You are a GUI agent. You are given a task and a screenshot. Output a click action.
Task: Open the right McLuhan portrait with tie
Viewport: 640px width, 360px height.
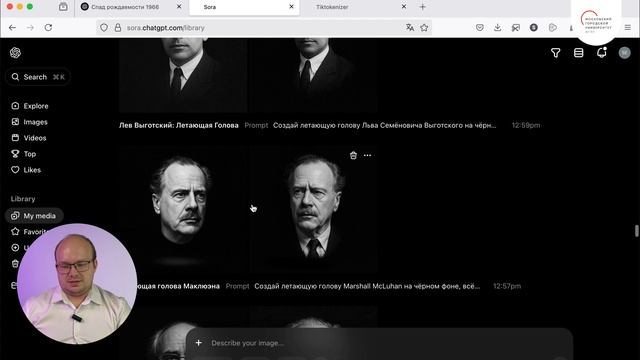tap(314, 209)
